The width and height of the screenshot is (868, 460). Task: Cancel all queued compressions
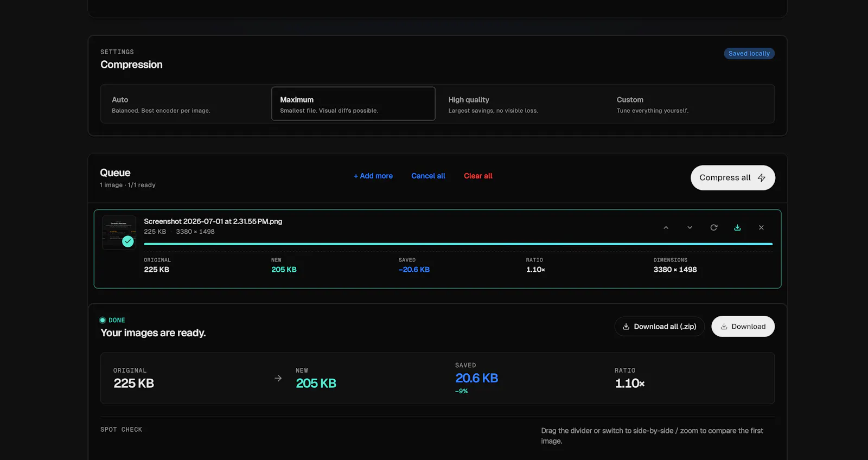[x=428, y=176]
